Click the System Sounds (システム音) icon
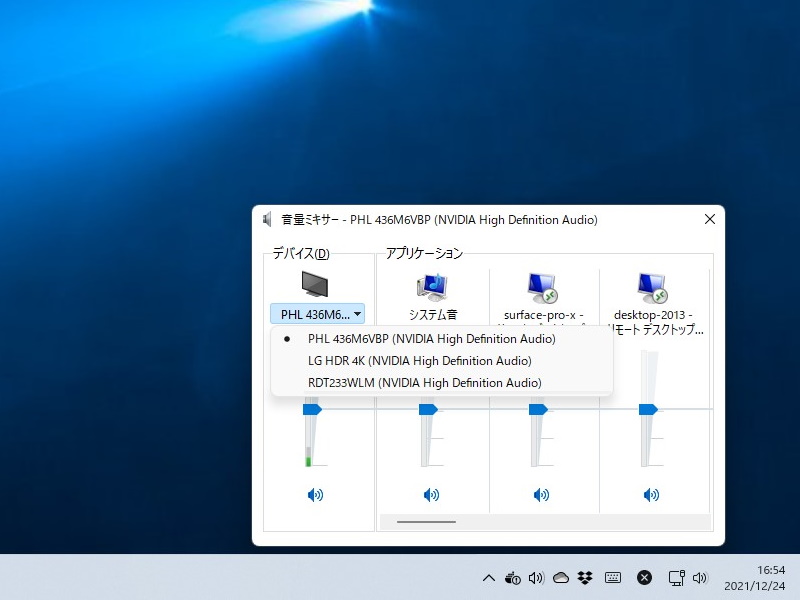800x600 pixels. click(432, 287)
